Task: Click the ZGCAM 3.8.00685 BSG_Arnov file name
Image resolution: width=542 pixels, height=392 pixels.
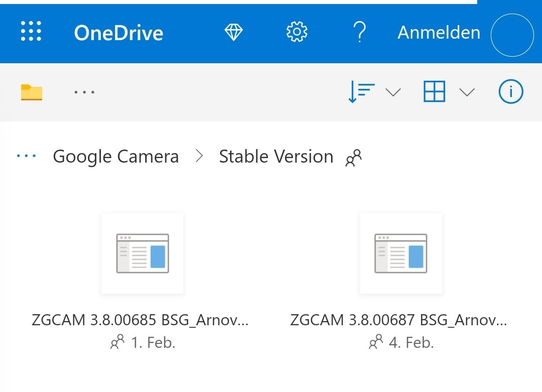Action: 140,320
